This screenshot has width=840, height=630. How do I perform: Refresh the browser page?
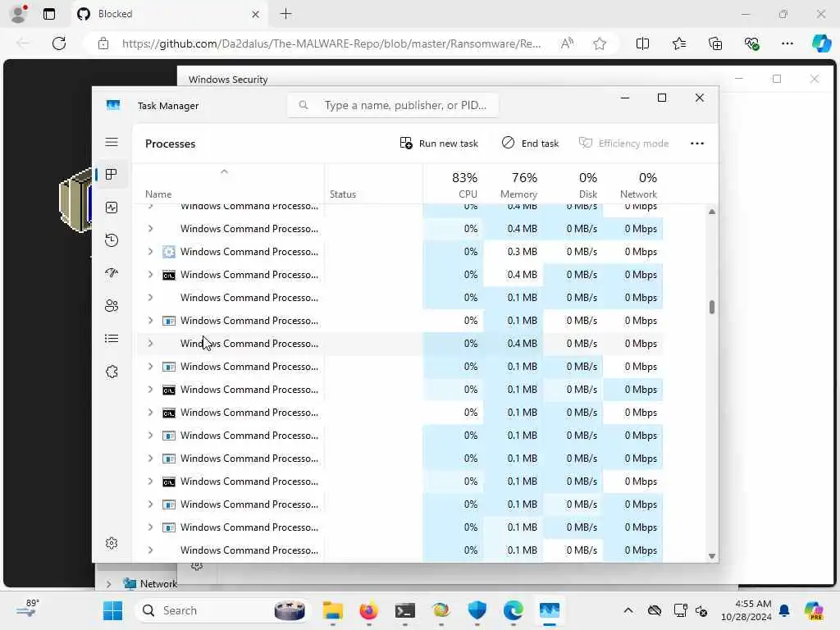coord(59,43)
